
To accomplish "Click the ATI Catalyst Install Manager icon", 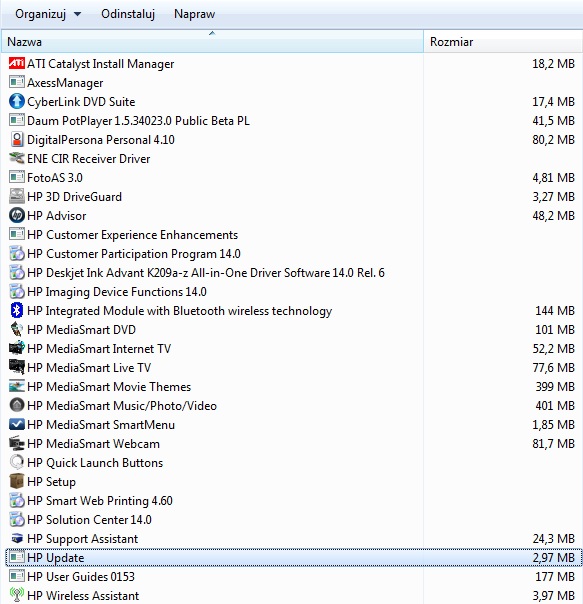I will pos(17,64).
